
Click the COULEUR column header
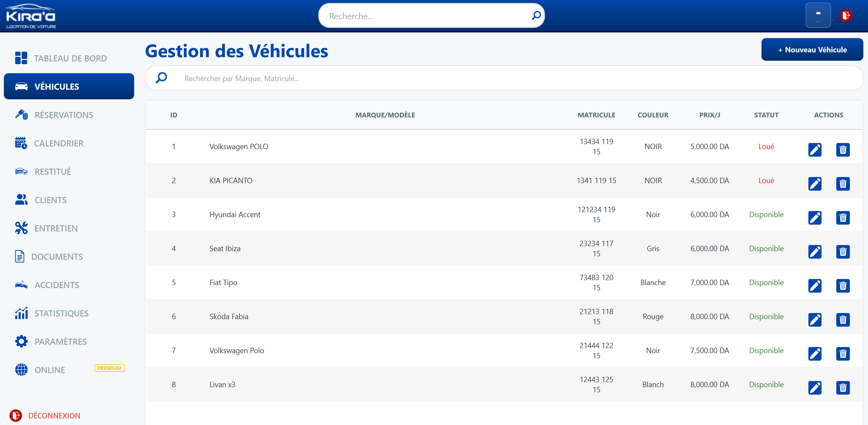point(653,115)
